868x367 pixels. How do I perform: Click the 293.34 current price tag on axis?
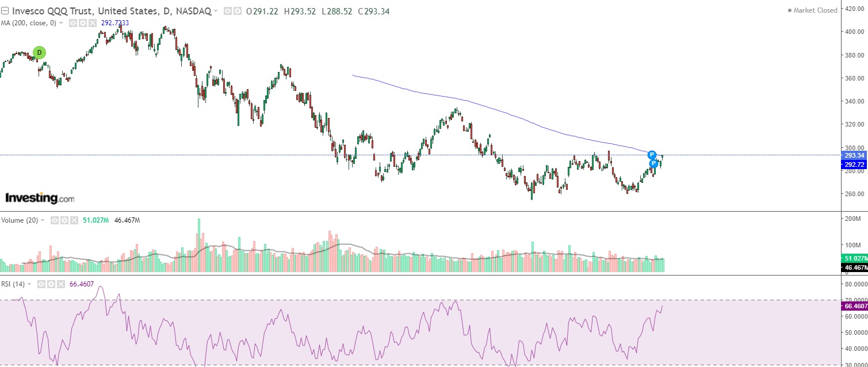tap(854, 155)
